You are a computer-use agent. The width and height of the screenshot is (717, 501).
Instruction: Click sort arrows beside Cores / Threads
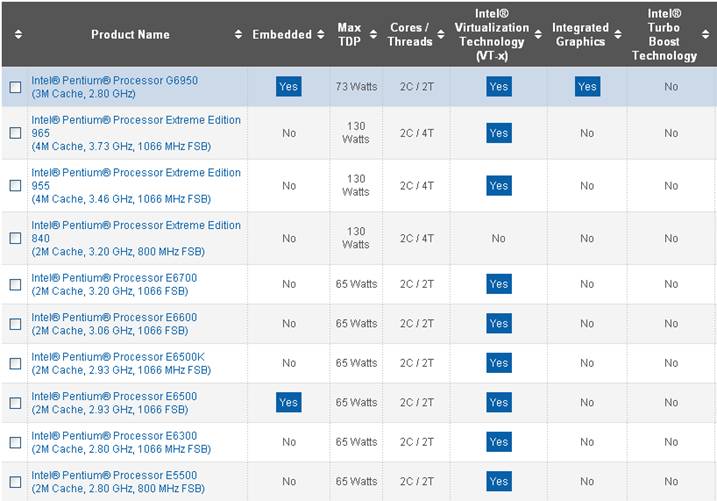(441, 34)
